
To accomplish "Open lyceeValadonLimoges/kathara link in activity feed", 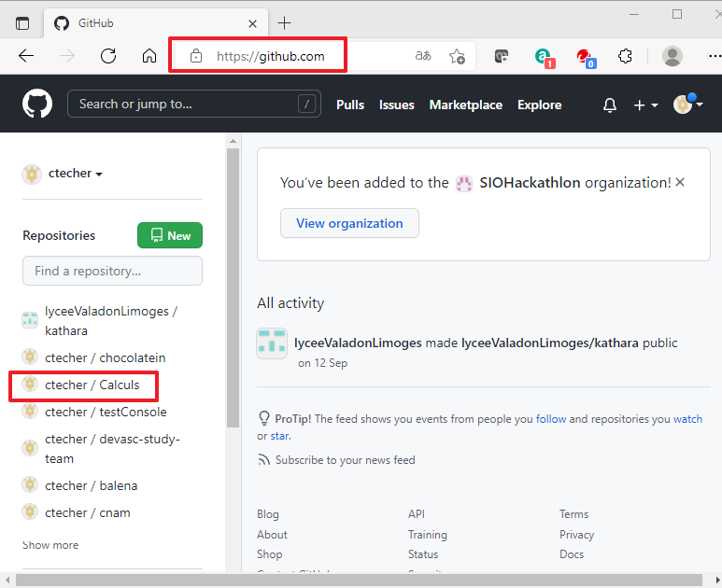I will point(550,343).
